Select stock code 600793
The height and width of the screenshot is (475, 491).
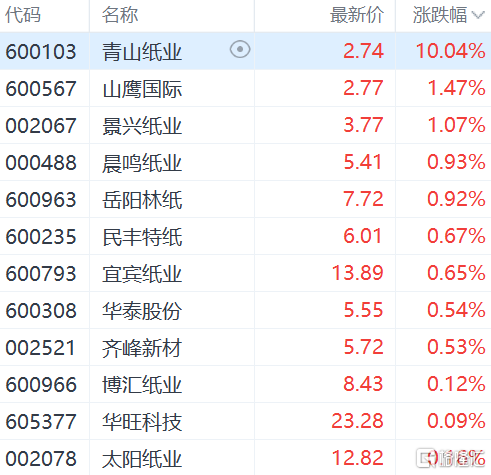tap(41, 274)
